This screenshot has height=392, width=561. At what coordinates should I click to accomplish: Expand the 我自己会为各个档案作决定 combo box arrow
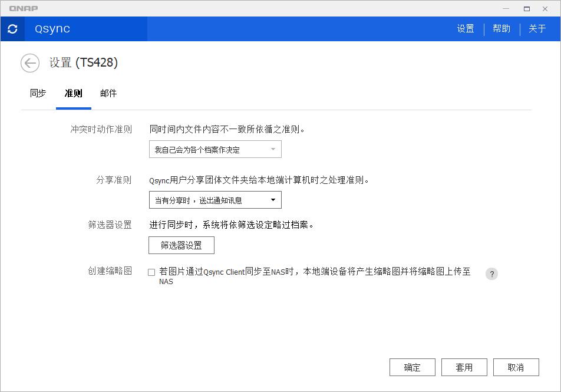pos(273,149)
